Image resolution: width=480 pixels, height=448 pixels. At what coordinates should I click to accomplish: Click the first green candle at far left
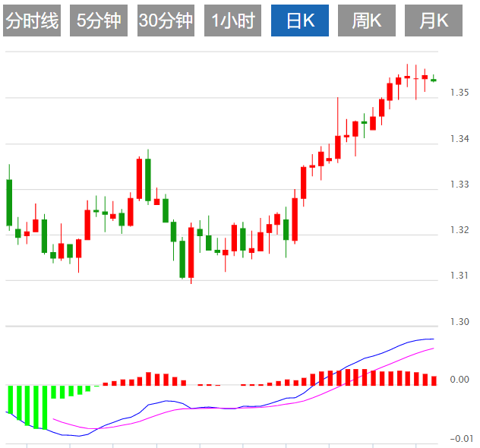[x=9, y=202]
